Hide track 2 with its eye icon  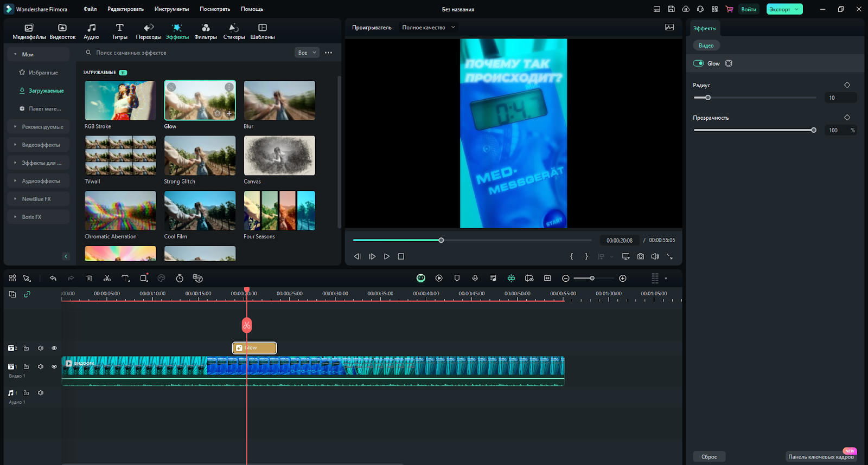click(54, 348)
